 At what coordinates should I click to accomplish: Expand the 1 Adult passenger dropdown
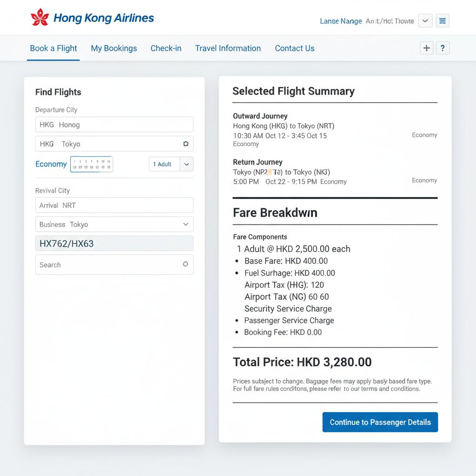pos(186,164)
